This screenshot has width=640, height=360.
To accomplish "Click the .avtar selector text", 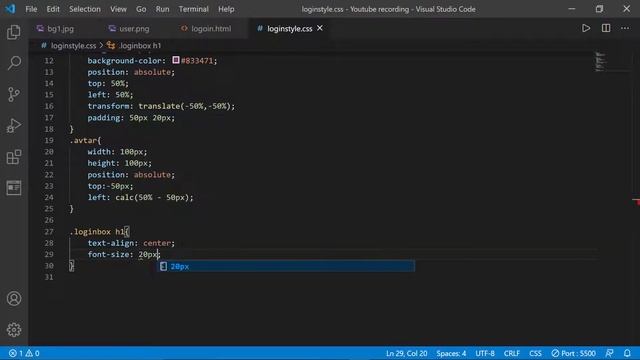I will tap(83, 140).
